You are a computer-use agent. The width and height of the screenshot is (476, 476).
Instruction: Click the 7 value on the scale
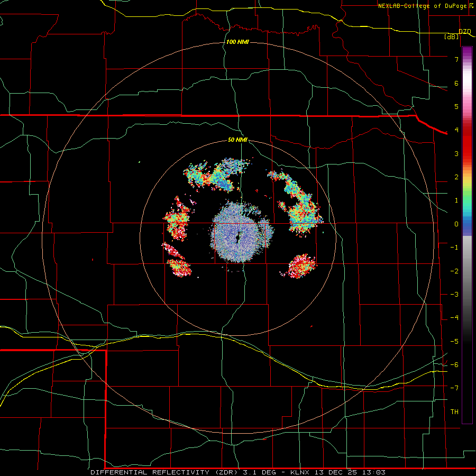(x=456, y=59)
